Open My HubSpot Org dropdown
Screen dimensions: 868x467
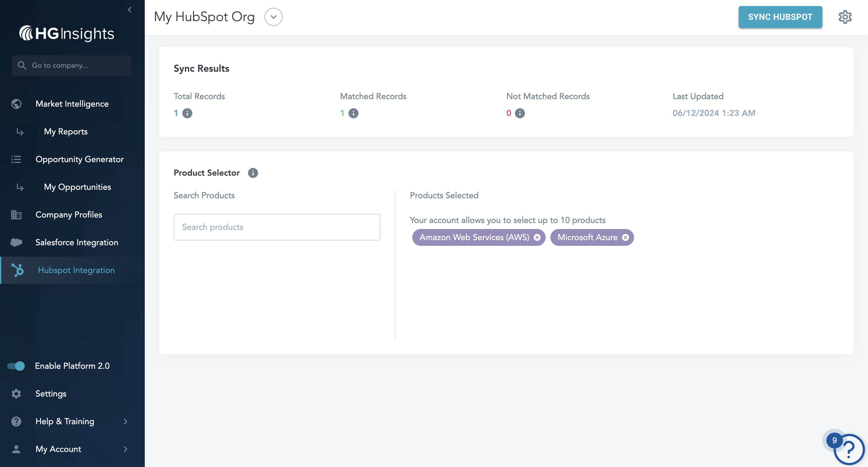pyautogui.click(x=273, y=17)
